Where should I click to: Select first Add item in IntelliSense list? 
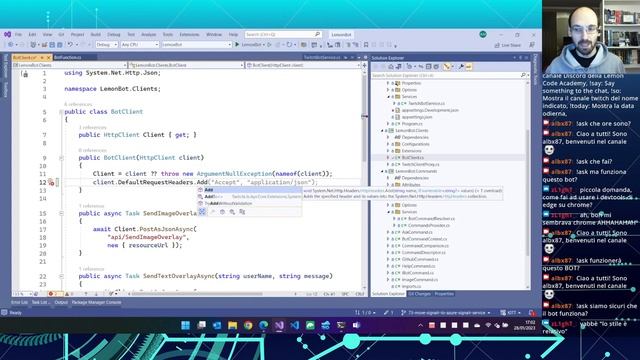(249, 190)
